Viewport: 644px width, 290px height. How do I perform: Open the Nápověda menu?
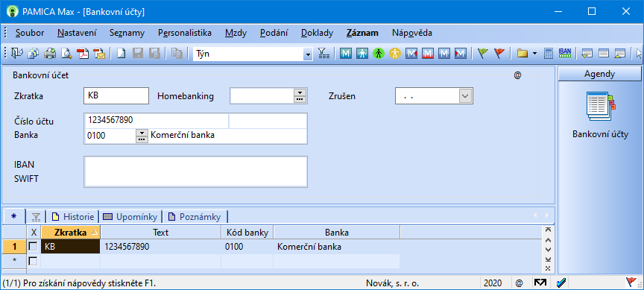click(x=412, y=33)
